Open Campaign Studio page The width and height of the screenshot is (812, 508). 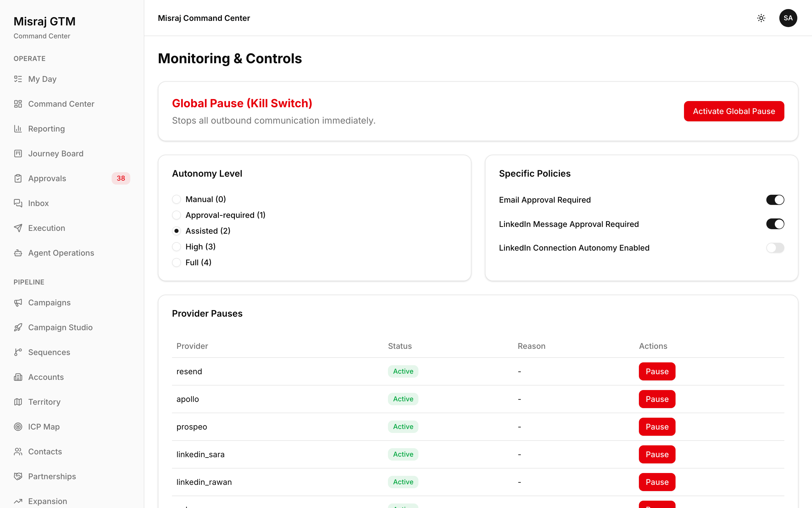click(x=72, y=328)
